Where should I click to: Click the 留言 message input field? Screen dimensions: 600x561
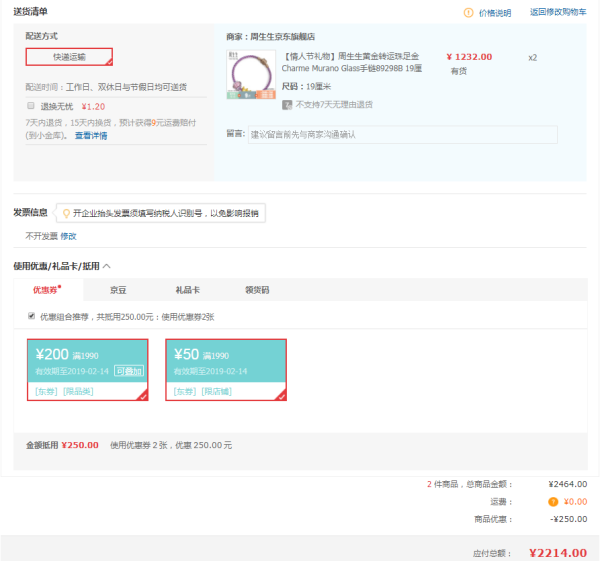pos(403,135)
